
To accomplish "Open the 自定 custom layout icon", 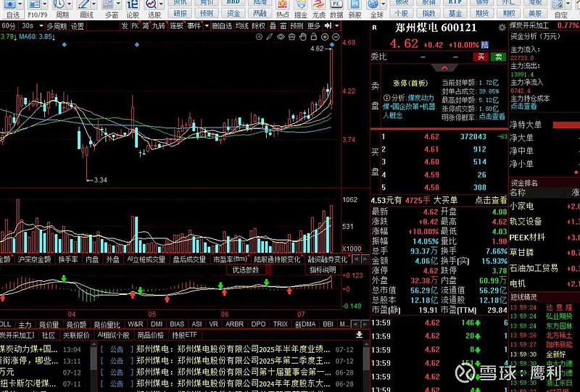I will coord(558,4).
